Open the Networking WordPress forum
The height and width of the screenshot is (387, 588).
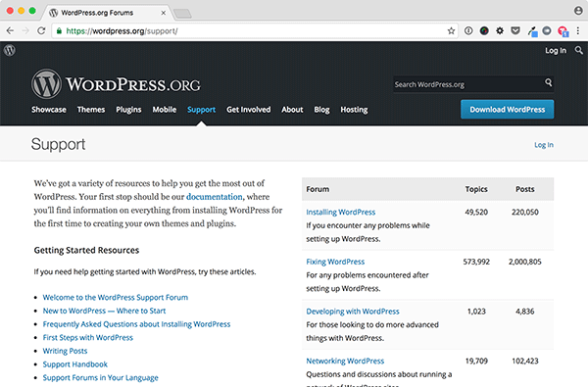(345, 362)
